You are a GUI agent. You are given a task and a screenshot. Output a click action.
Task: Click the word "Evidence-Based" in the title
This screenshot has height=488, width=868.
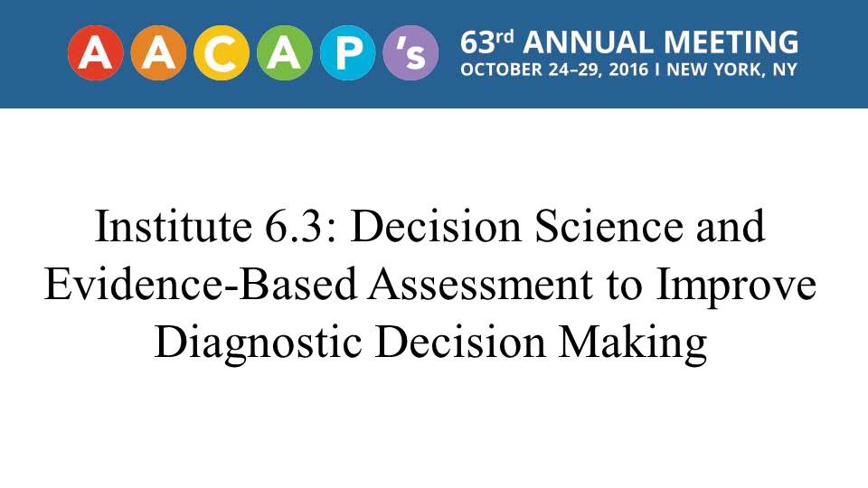(201, 286)
